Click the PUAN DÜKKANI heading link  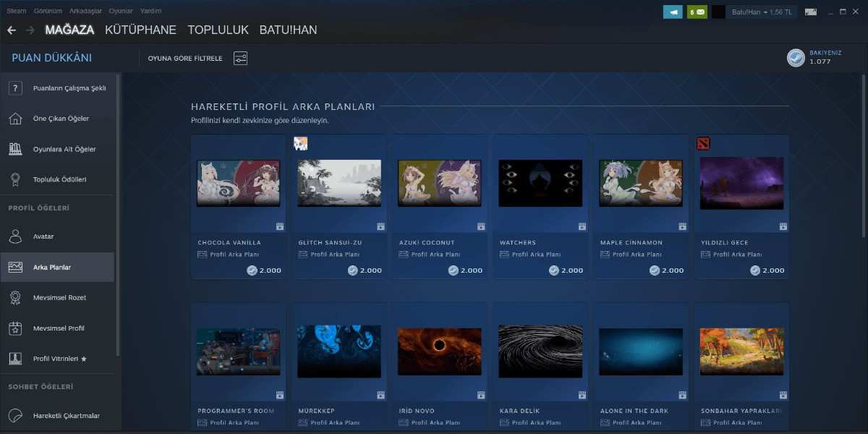51,58
